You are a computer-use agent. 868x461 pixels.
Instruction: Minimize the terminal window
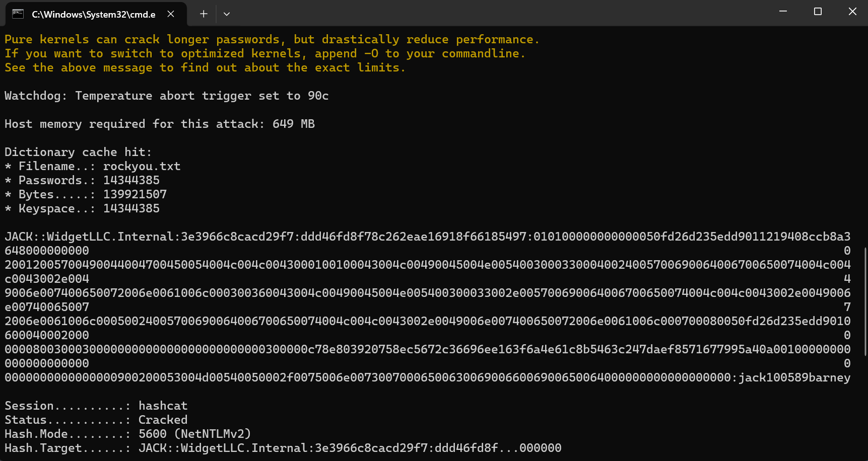(x=783, y=12)
